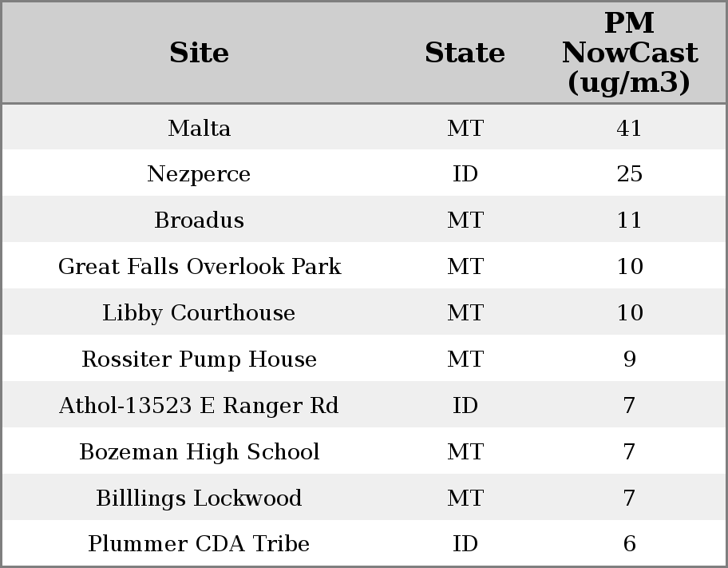
Task: Select the Bozeman High School cell
Action: [x=199, y=452]
